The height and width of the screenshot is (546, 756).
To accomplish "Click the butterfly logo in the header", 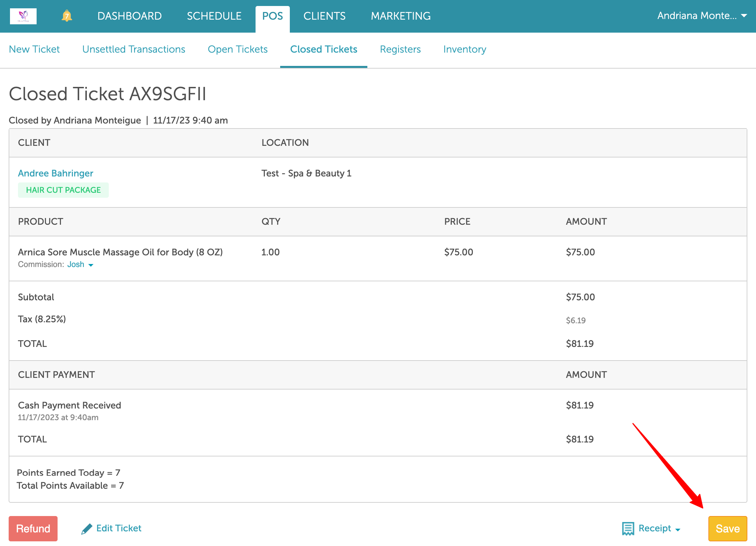I will [x=23, y=16].
